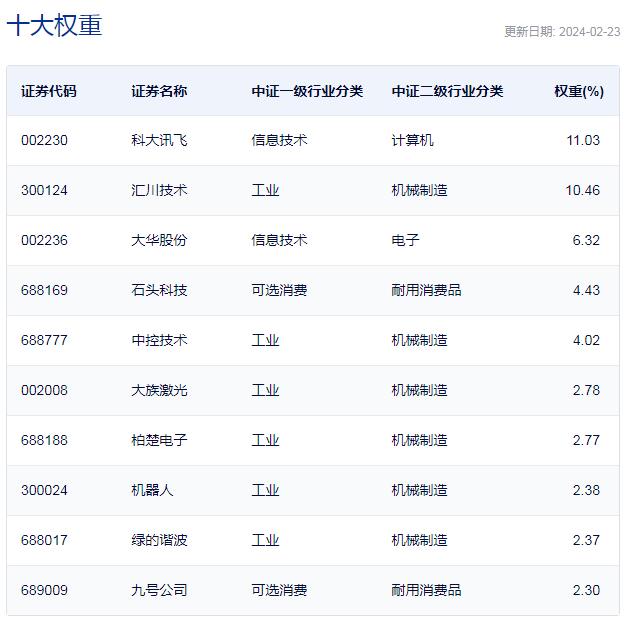Click the weight value 4.43
This screenshot has width=626, height=625.
[586, 290]
